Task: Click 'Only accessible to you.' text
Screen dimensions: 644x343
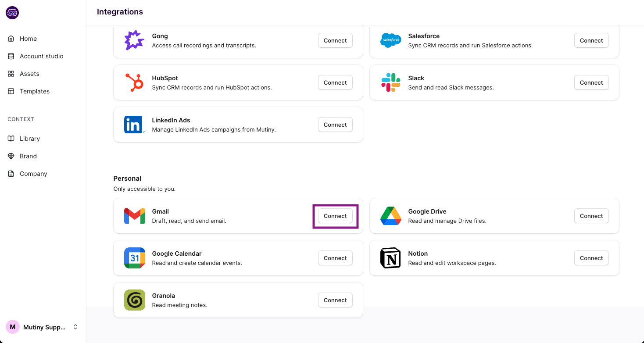Action: 144,189
